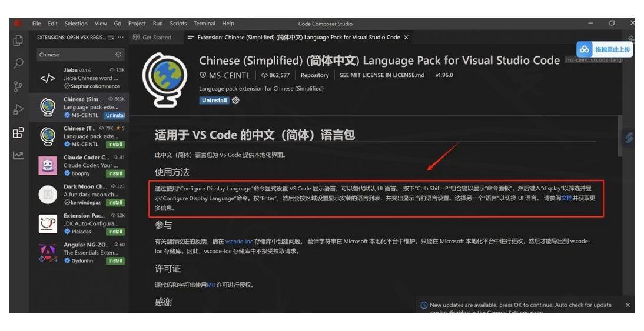Click Extension Pack Java cup icon
Screen dimensions: 644x331
[48, 223]
